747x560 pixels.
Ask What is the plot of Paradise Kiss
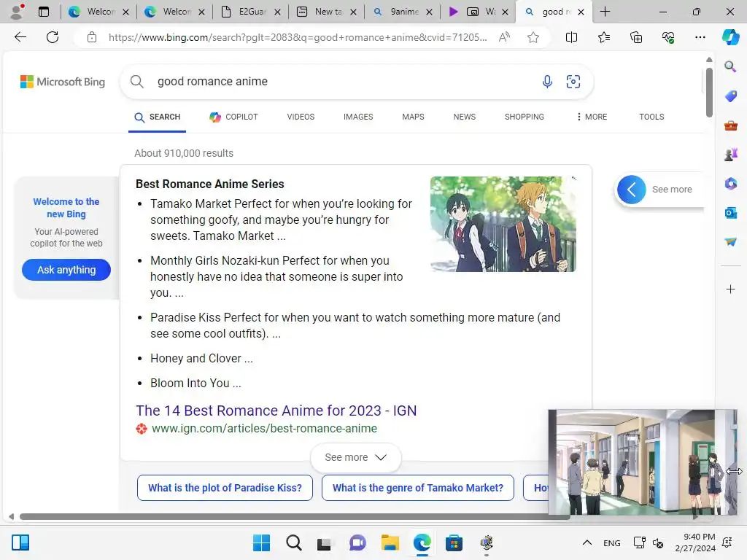click(x=225, y=488)
